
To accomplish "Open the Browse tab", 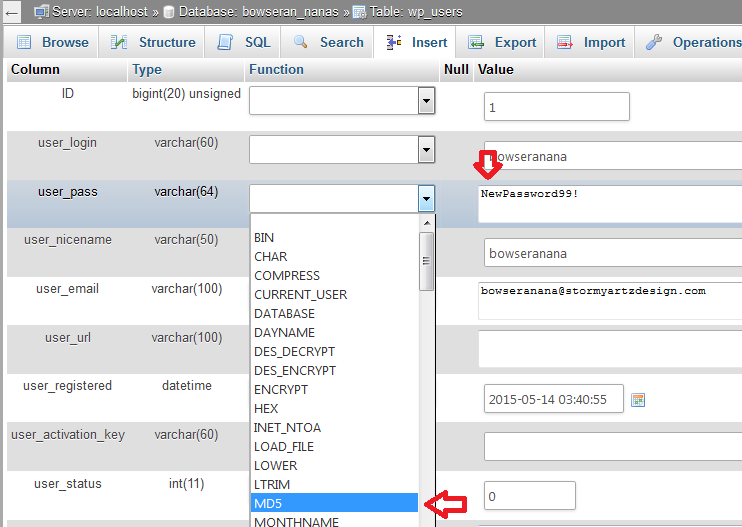I will click(x=53, y=42).
